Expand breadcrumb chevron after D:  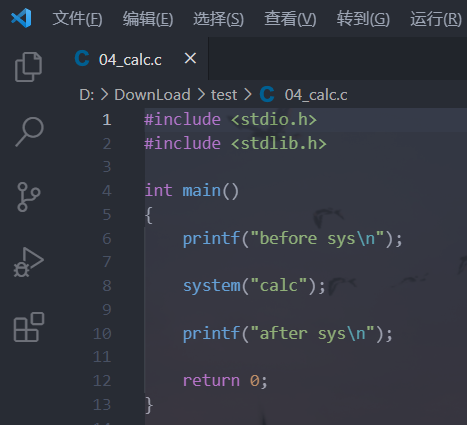coord(104,95)
